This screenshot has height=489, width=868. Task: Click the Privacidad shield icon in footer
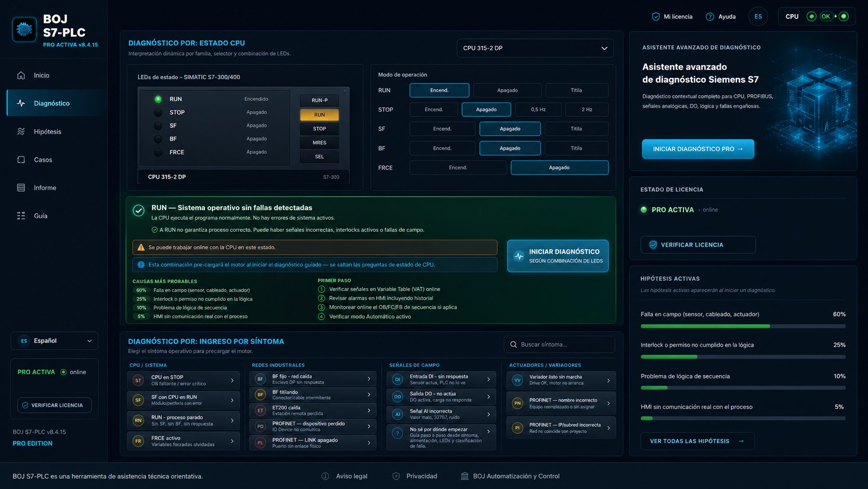(396, 476)
